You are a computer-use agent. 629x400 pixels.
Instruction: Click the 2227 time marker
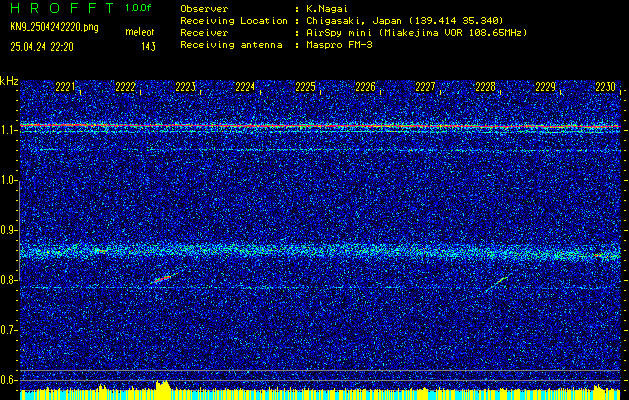point(425,87)
